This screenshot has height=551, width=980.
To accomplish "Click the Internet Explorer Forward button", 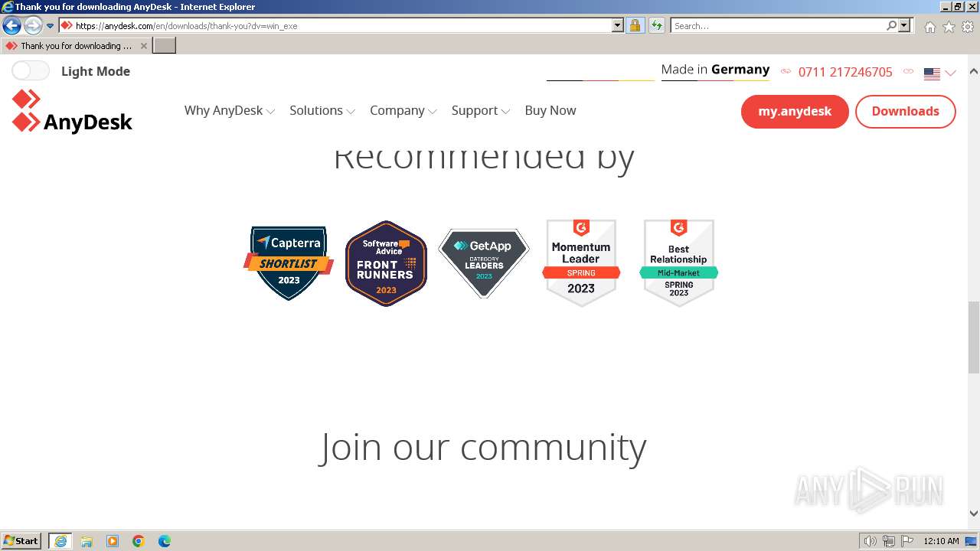I will [33, 26].
